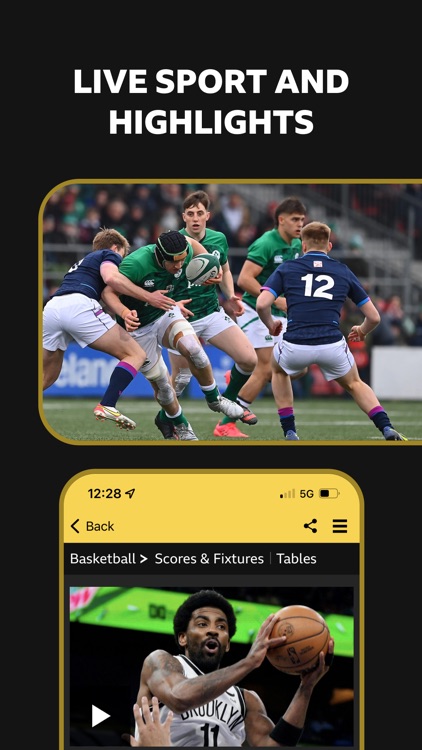Open the Basketball section link
This screenshot has height=750, width=422.
click(x=103, y=559)
